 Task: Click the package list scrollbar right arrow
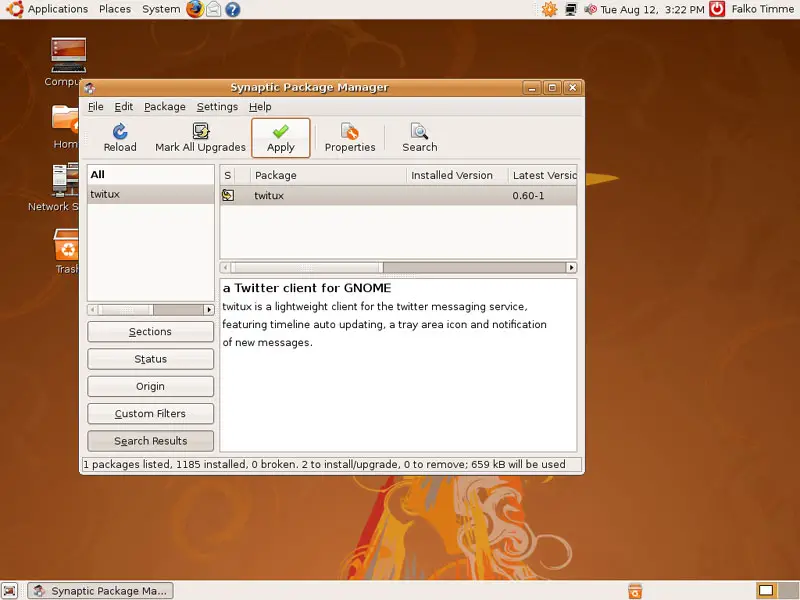(571, 267)
